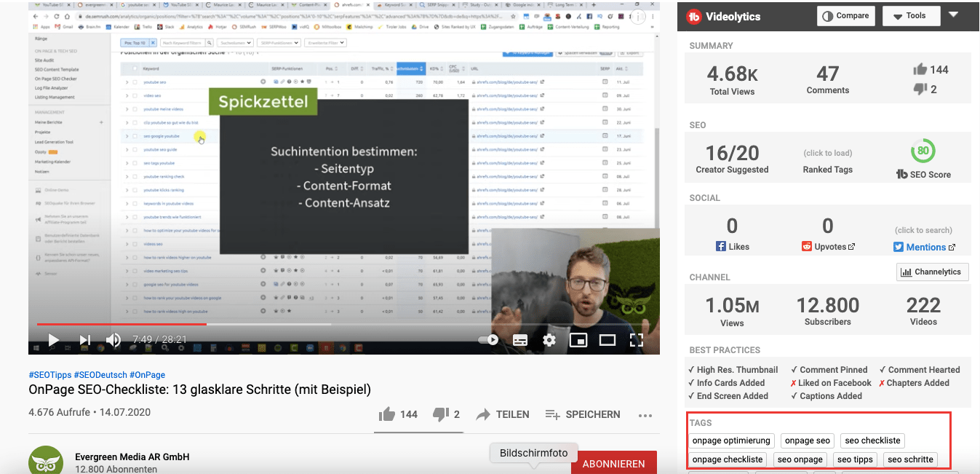Switch the player to theater mode
The image size is (980, 474).
(608, 339)
